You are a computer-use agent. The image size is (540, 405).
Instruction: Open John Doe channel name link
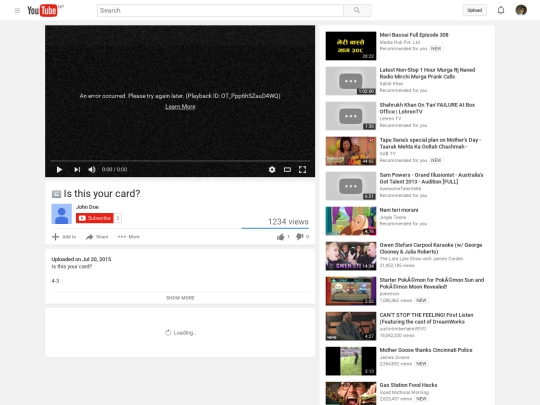87,207
